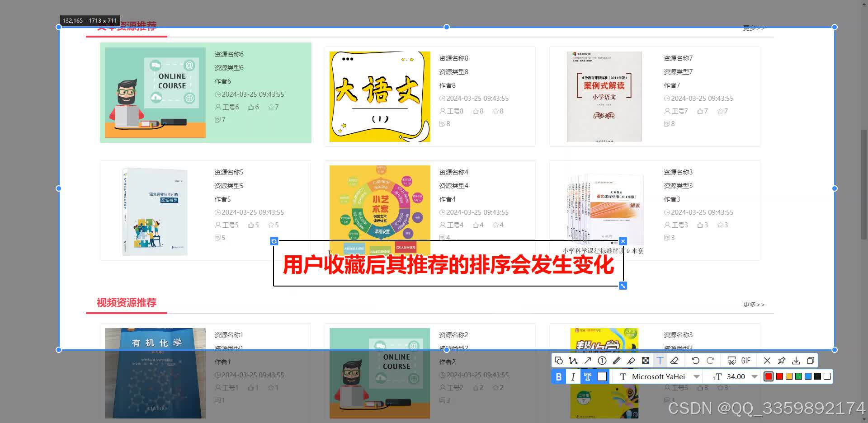Viewport: 868px width, 423px height.
Task: Toggle italic text formatting
Action: (x=573, y=376)
